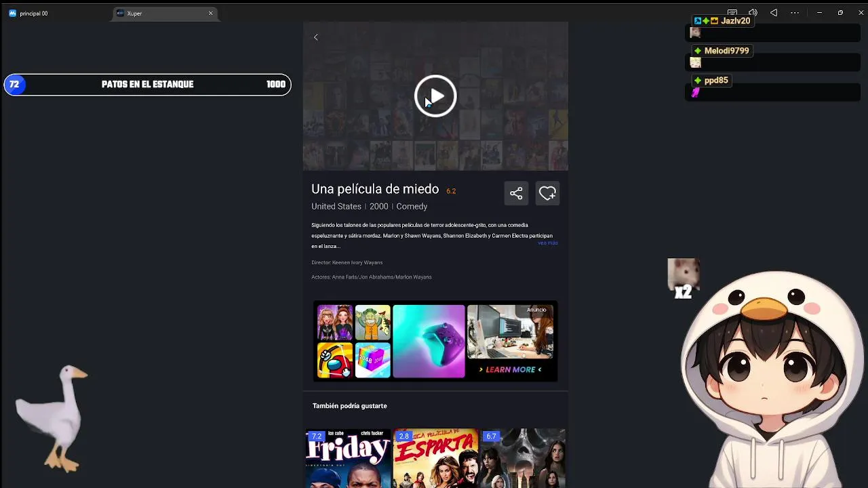Click chat username Melodi9799
This screenshot has height=488, width=868.
tap(726, 51)
